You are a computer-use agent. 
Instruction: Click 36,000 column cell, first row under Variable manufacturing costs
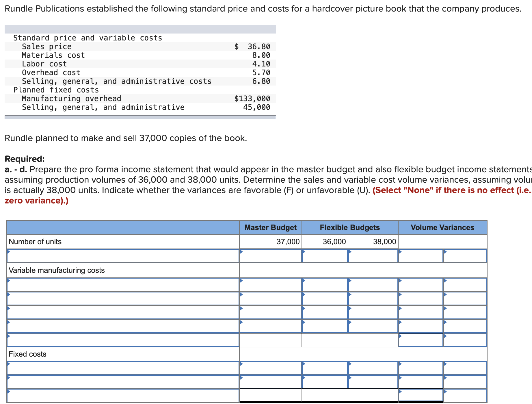coord(325,285)
